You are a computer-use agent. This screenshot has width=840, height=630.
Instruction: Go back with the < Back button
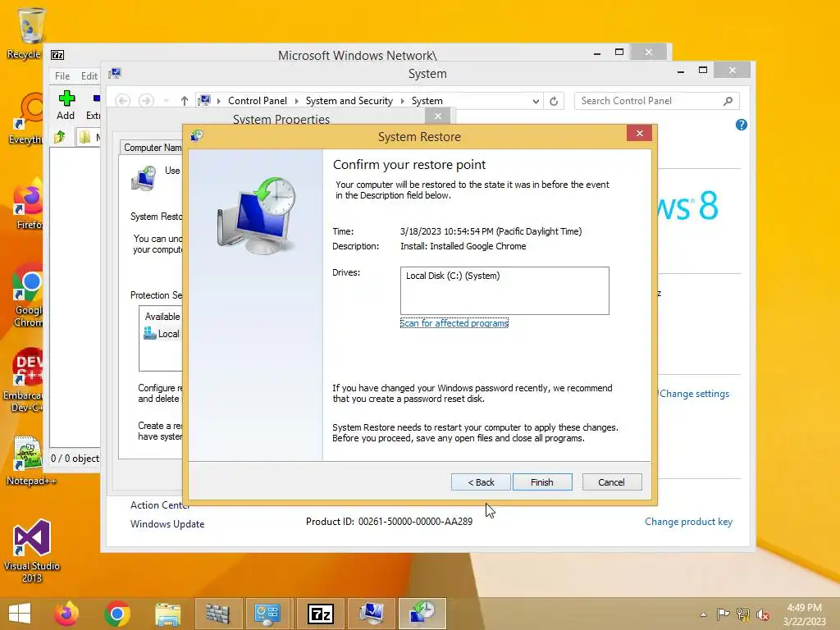481,482
